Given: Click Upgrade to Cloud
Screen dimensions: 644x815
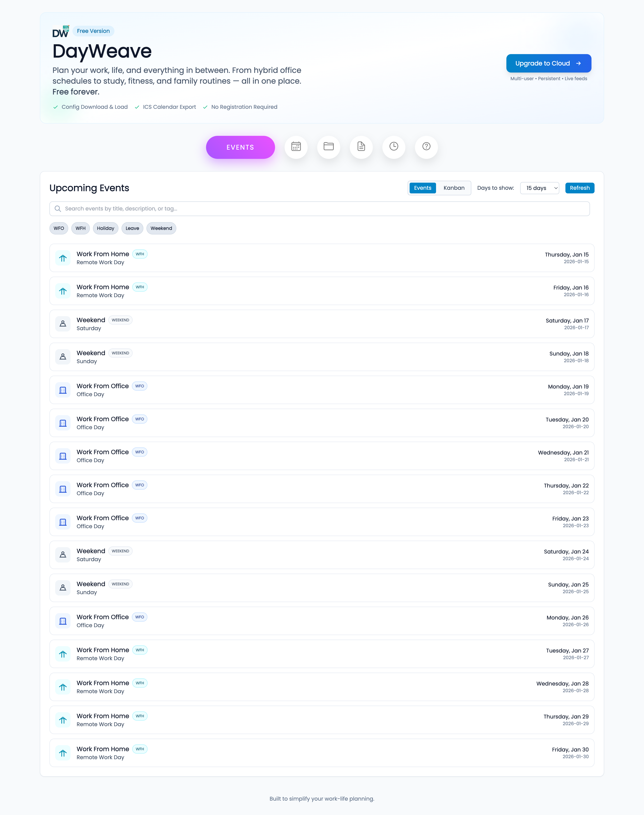Looking at the screenshot, I should point(549,63).
